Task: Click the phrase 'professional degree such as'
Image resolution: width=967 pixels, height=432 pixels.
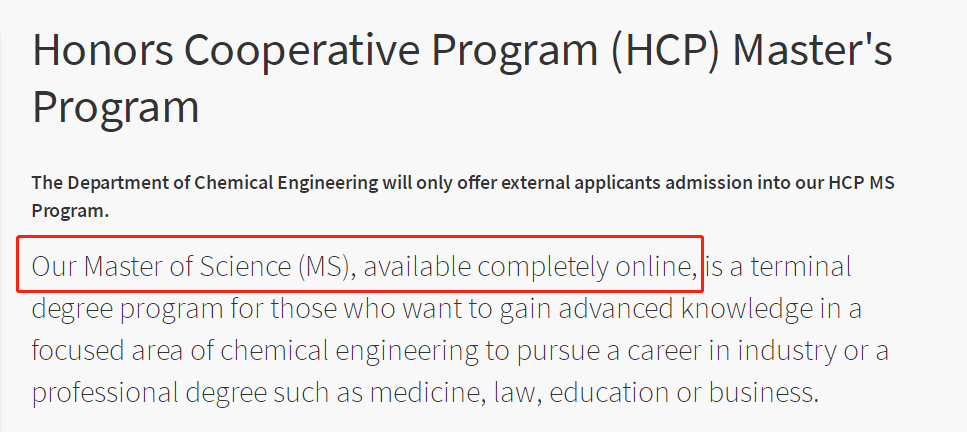Action: (x=197, y=393)
